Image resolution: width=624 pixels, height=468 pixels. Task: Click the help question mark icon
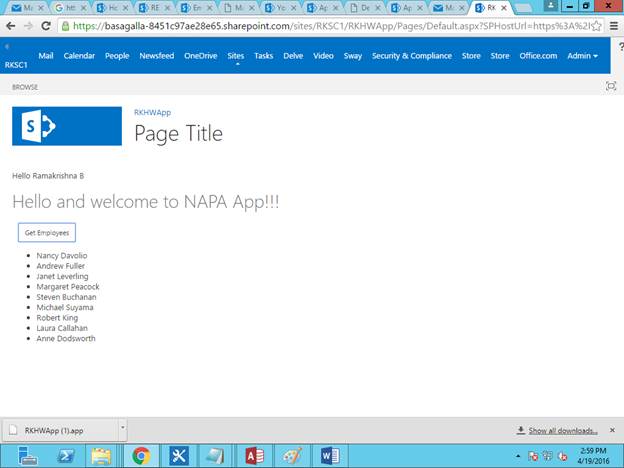[621, 47]
